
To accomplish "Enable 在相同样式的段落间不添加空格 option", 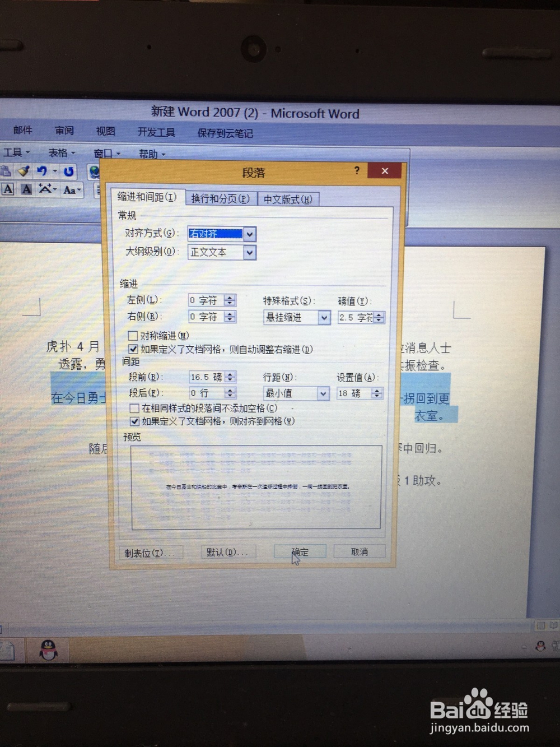I will 134,409.
